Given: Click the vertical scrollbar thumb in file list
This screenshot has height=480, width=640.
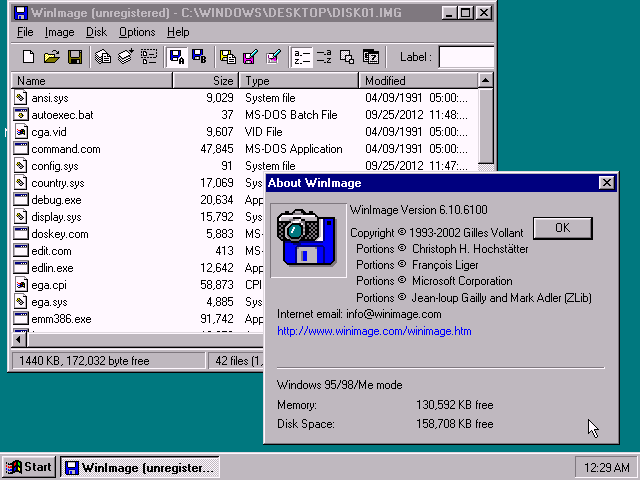Looking at the screenshot, I should coord(485,126).
